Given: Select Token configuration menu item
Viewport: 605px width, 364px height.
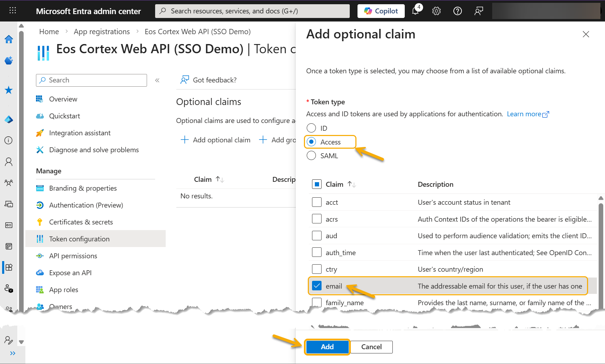Looking at the screenshot, I should [x=96, y=239].
